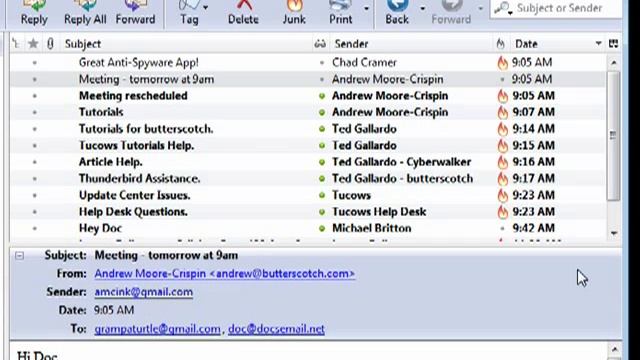Toggle junk flame on Great Anti-Spyware App! row
Screen dimensions: 640x360
[502, 62]
